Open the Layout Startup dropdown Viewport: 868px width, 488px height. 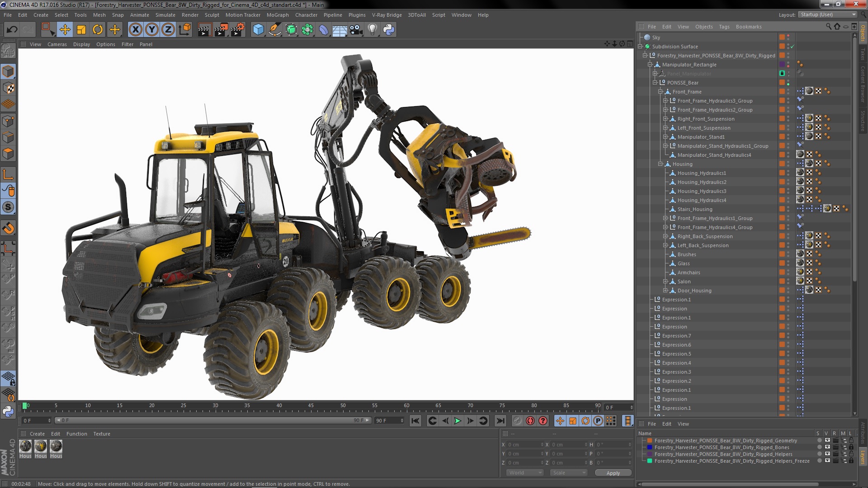click(x=827, y=15)
